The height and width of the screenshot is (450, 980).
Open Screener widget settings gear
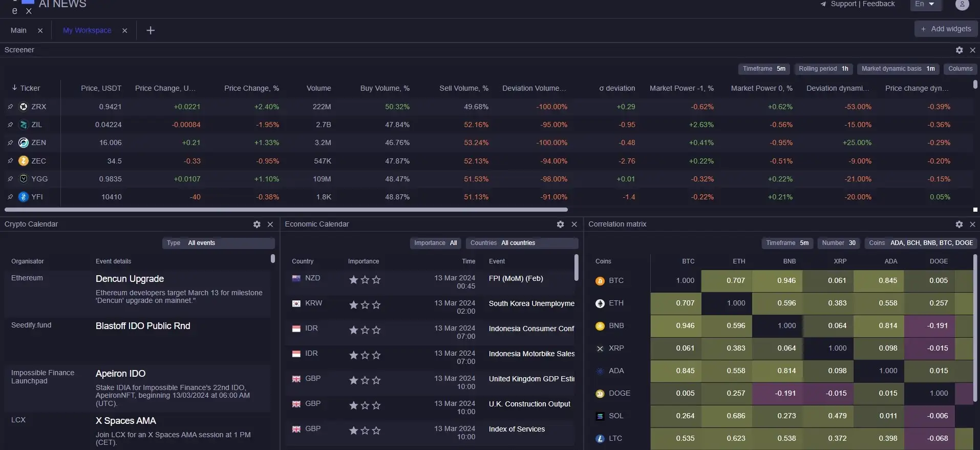[959, 50]
